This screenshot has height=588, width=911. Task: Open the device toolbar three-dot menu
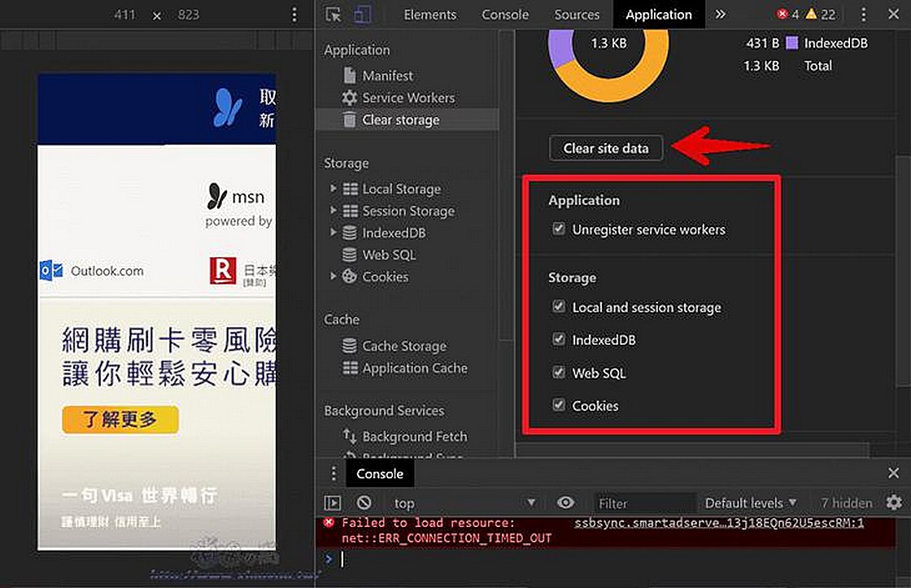point(294,15)
